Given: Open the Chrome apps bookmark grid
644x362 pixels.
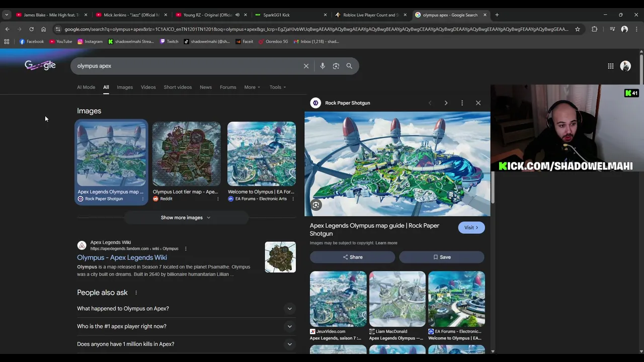Looking at the screenshot, I should point(7,41).
